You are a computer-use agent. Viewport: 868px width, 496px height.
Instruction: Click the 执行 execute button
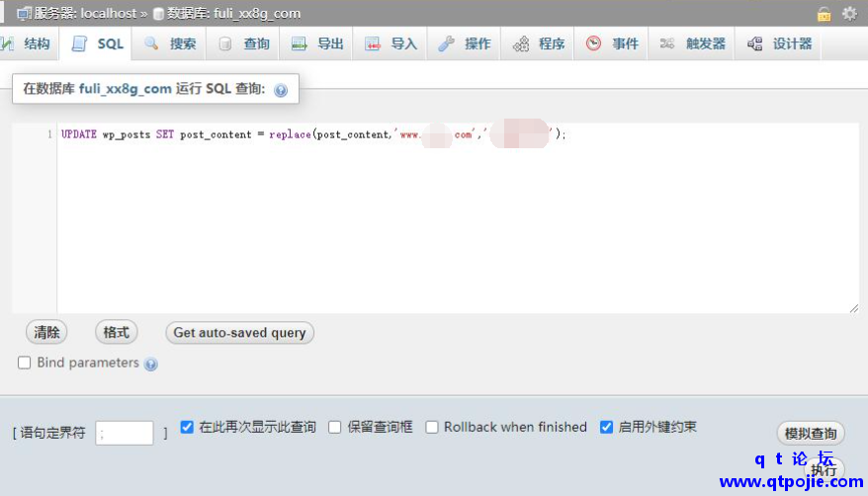pyautogui.click(x=824, y=469)
